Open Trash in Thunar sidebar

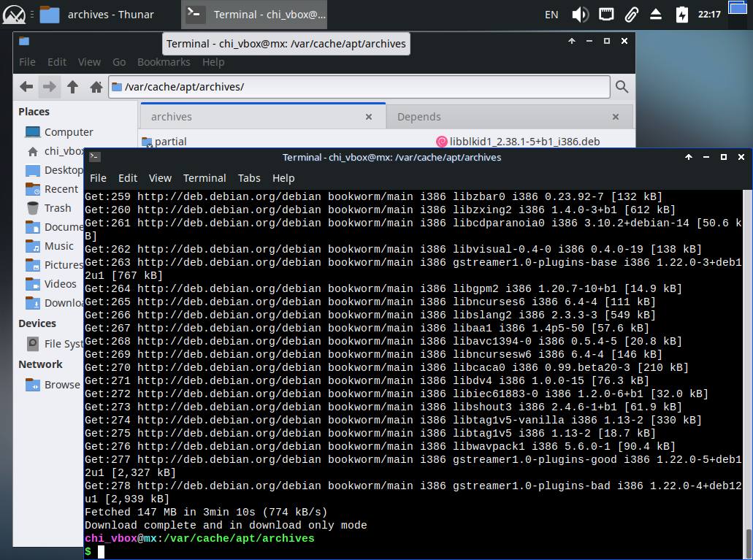point(49,208)
